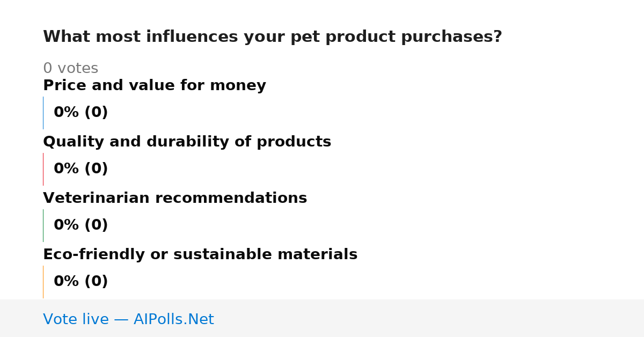Click the word "AIPolls.Net" in the footer
This screenshot has width=644, height=337.
[174, 319]
